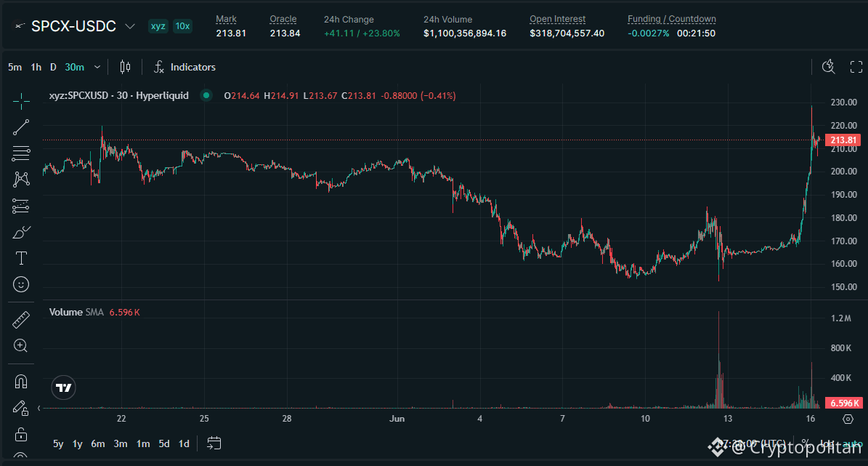Toggle percent scale mode
Image resolution: width=868 pixels, height=466 pixels.
pos(805,444)
